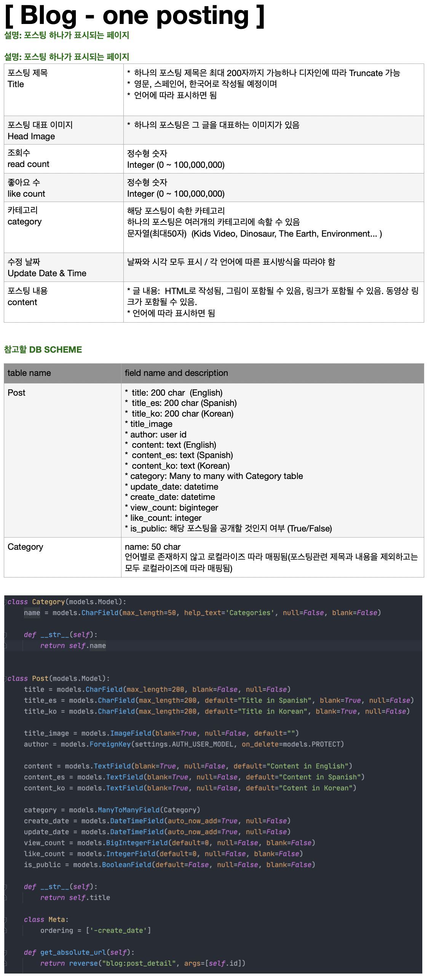The image size is (428, 980).
Task: Click the title_ko CharField code line
Action: pos(216,711)
